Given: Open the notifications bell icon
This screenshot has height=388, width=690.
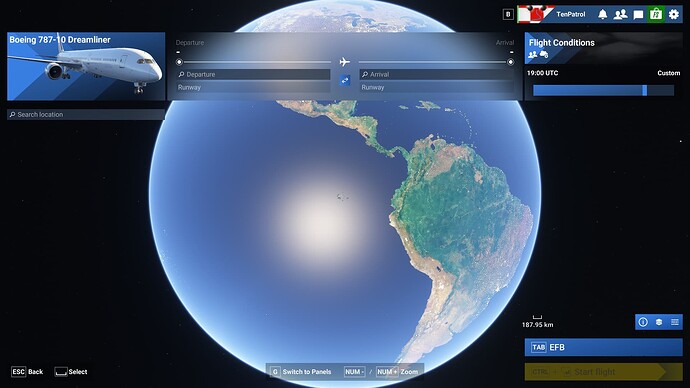Looking at the screenshot, I should (602, 15).
